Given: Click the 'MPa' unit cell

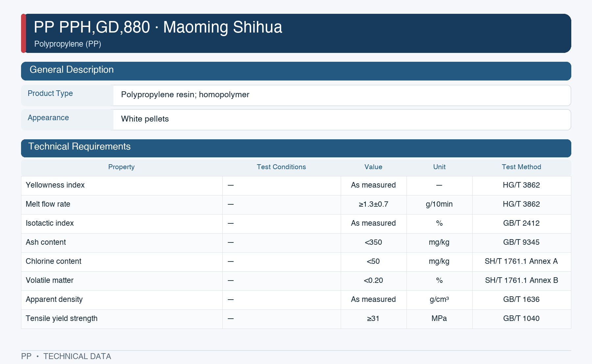Looking at the screenshot, I should [439, 319].
